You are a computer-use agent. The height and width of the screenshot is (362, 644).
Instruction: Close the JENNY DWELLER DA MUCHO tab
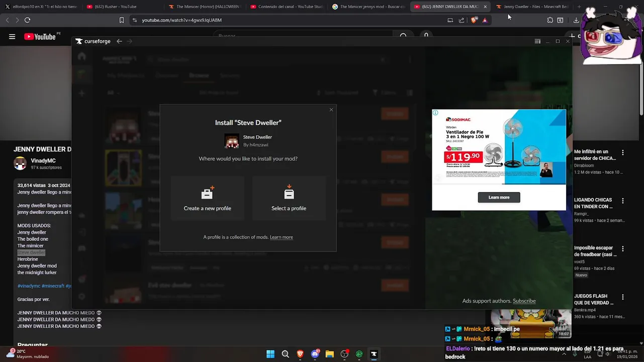[485, 7]
